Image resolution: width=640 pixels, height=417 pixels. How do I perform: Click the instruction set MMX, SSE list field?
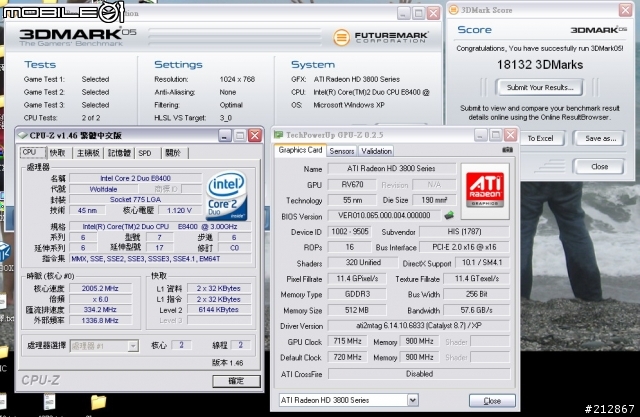point(160,259)
